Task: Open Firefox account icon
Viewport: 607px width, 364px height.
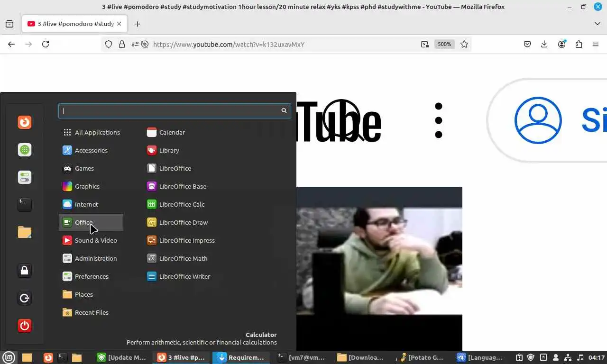Action: pyautogui.click(x=562, y=44)
